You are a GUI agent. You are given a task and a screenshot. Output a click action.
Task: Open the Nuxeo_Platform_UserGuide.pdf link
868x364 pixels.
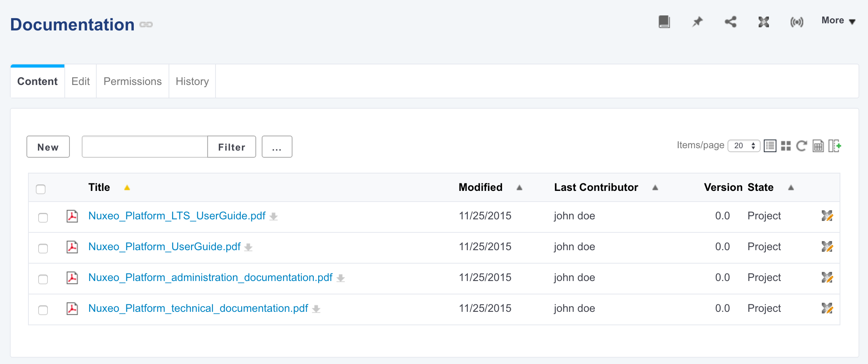coord(165,247)
